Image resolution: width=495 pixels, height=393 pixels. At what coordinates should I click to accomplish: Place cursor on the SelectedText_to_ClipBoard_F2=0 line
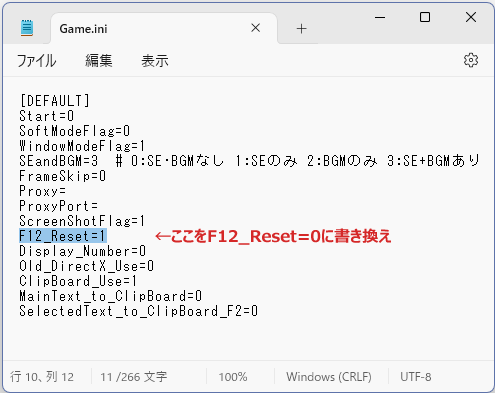coord(138,311)
